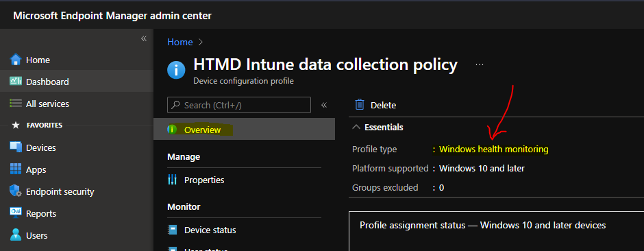Screen dimensions: 644x251
Task: Click the green Overview info icon
Action: (172, 130)
